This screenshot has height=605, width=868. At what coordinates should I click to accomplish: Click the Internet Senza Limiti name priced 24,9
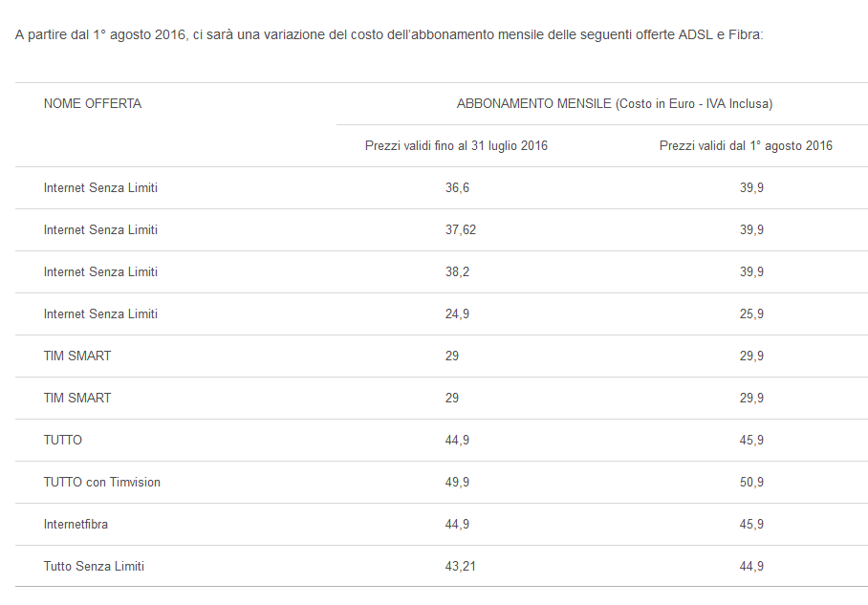100,314
